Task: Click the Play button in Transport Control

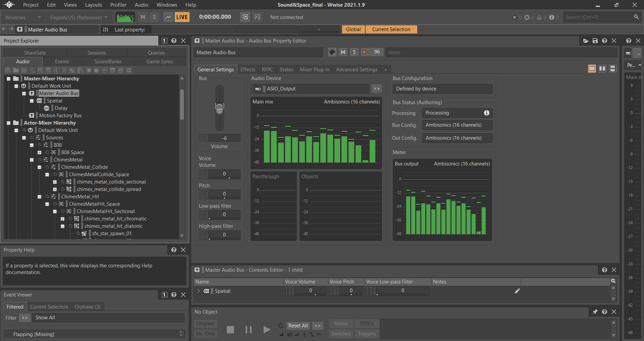Action: [x=267, y=329]
